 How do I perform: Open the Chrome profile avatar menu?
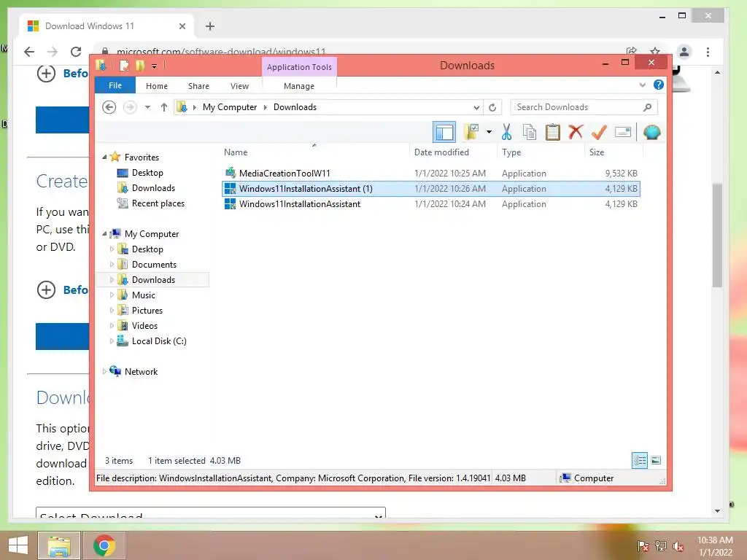point(684,52)
